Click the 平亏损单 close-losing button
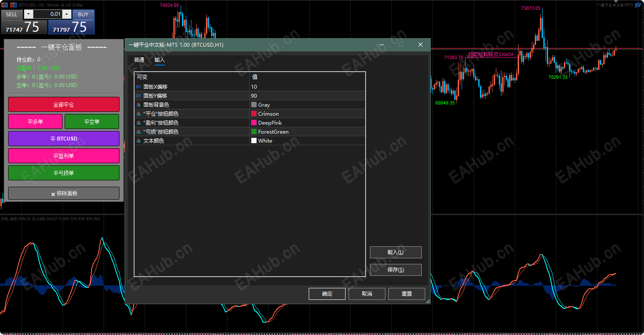The image size is (644, 335). point(64,173)
